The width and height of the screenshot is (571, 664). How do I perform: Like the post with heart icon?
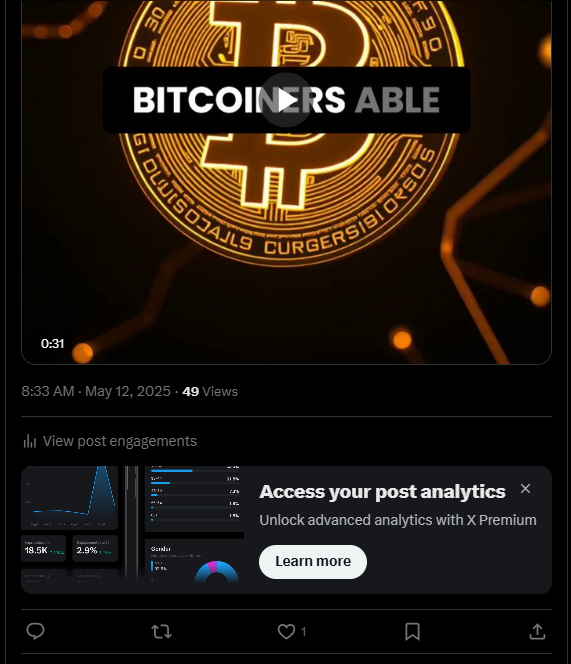click(x=286, y=631)
